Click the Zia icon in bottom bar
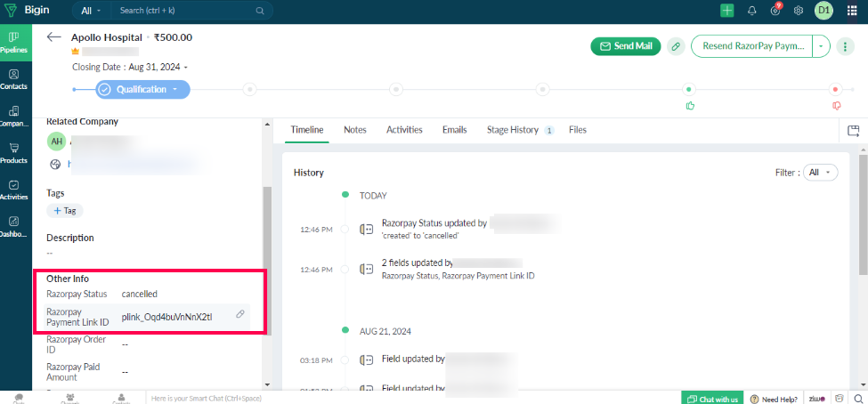Image resolution: width=868 pixels, height=404 pixels. point(817,399)
